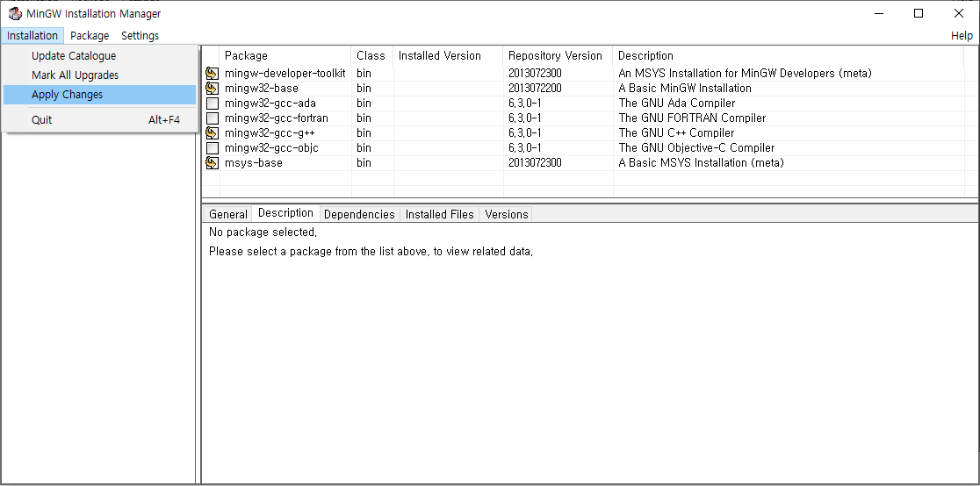Select the mingw32-gcc-objc package name

[271, 148]
